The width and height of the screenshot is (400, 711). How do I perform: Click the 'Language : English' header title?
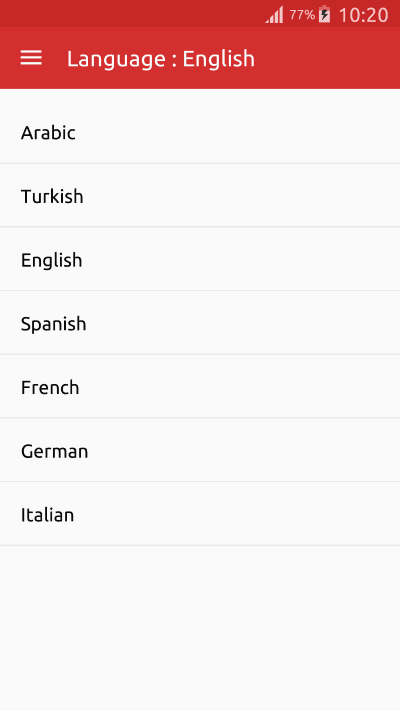click(161, 59)
